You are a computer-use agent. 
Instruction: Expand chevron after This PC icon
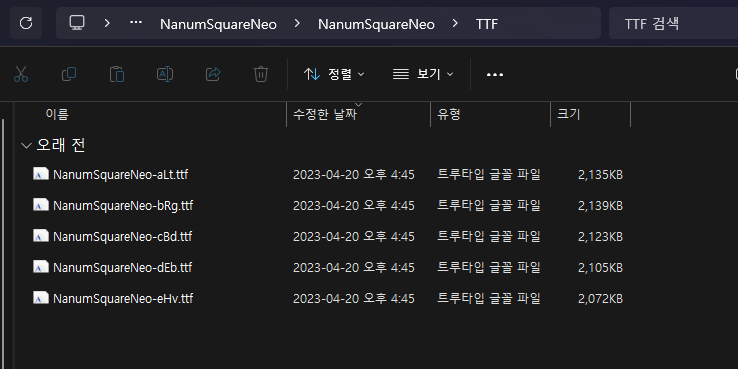point(107,23)
